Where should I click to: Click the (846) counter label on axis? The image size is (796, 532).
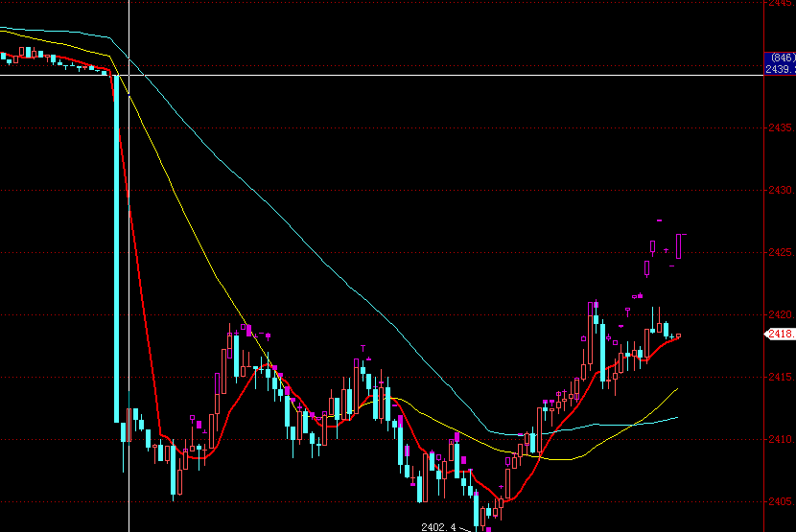[780, 58]
